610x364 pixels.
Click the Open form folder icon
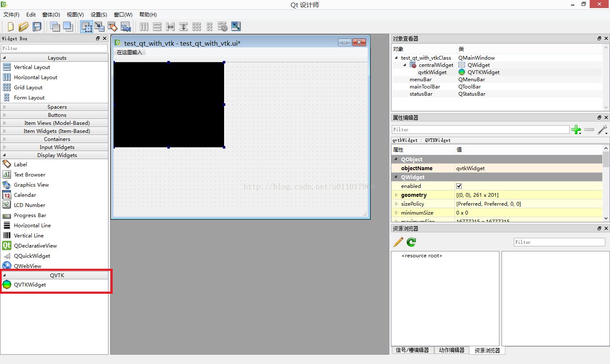point(23,27)
